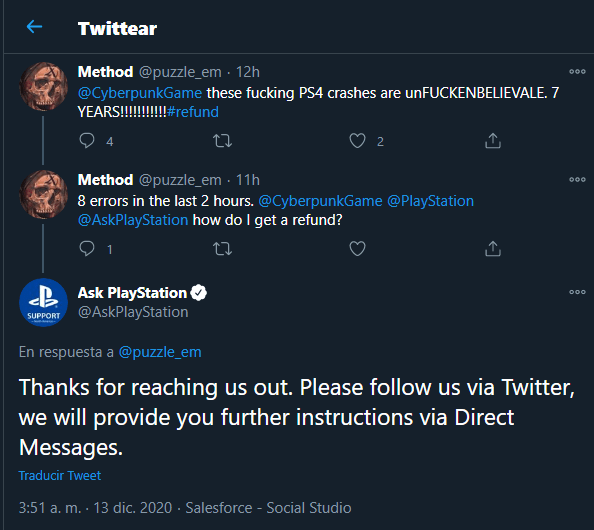Screen dimensions: 594x530
Task: Open the #refund hashtag
Action: click(x=193, y=112)
